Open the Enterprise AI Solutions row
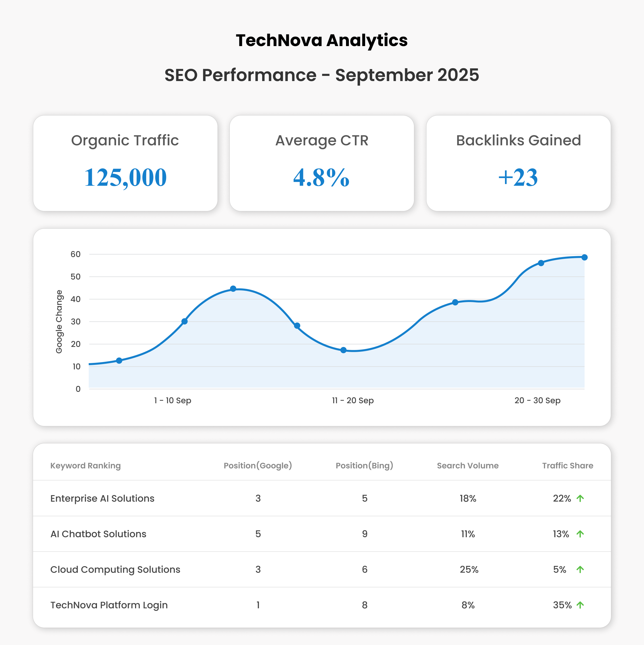 pyautogui.click(x=102, y=499)
